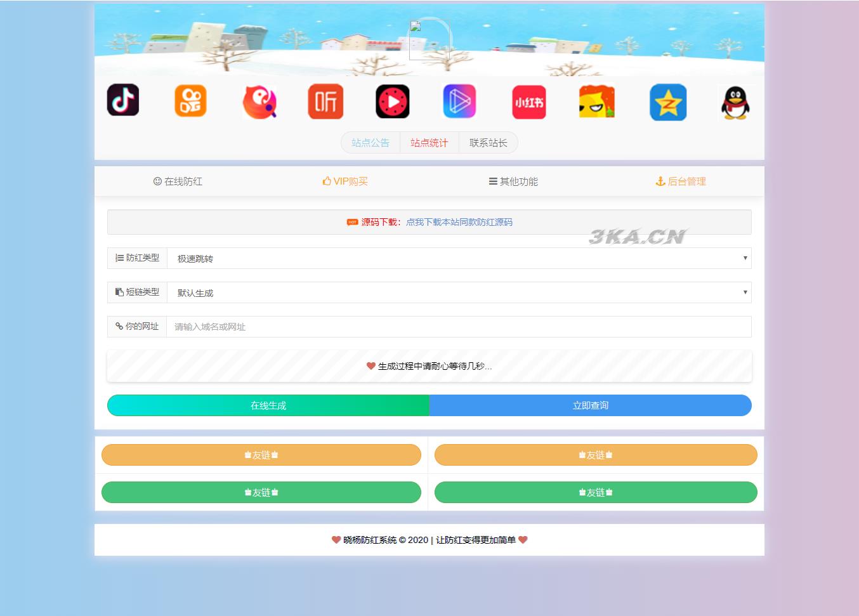859x616 pixels.
Task: Open the Xiaohongshu app icon
Action: click(528, 102)
